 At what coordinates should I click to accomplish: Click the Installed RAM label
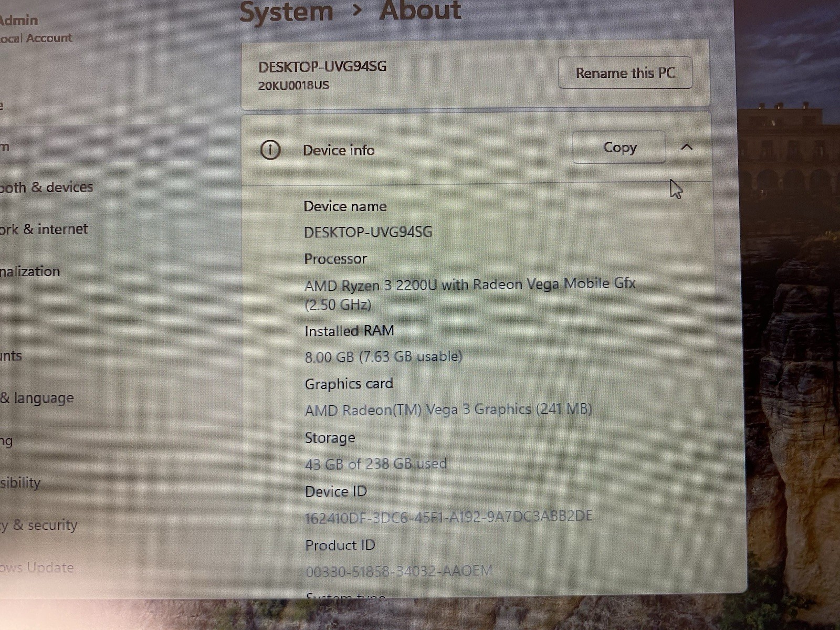[349, 331]
